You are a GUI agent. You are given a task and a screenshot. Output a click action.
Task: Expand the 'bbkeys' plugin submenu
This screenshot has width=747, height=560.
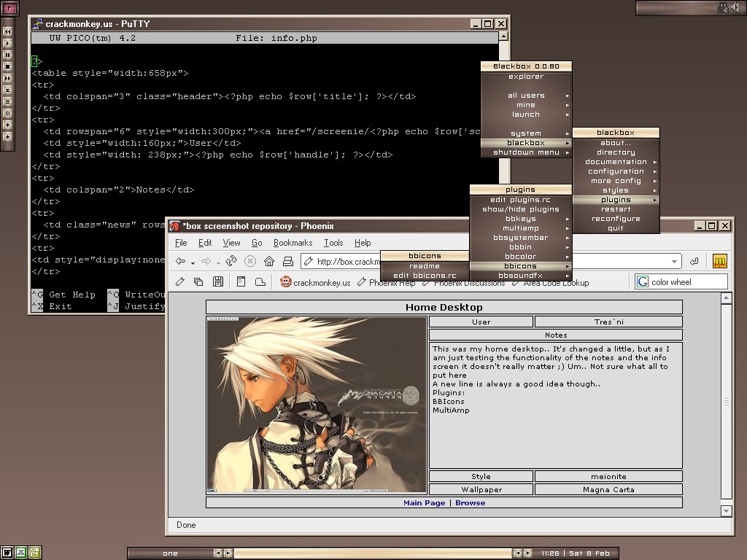(520, 219)
